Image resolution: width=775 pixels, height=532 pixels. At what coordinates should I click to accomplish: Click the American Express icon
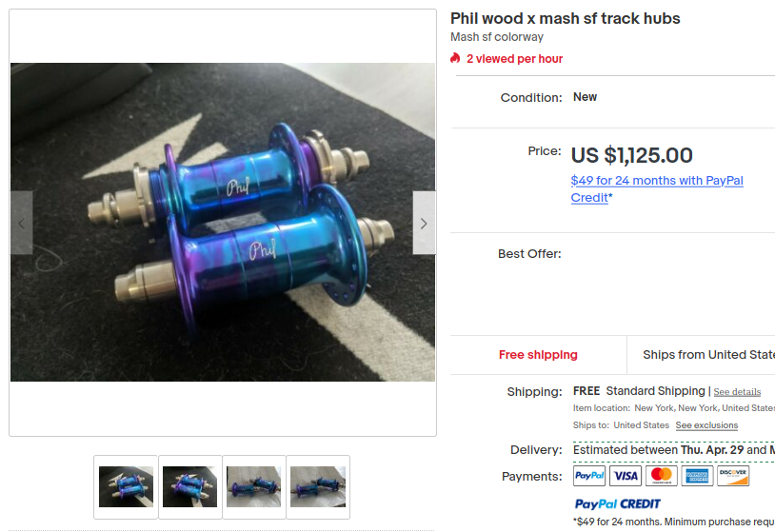(x=697, y=476)
